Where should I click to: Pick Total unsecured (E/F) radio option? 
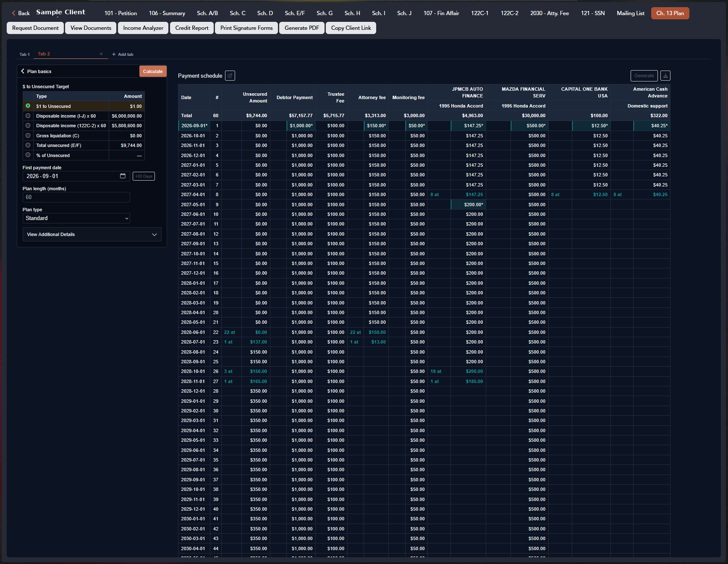[x=28, y=145]
